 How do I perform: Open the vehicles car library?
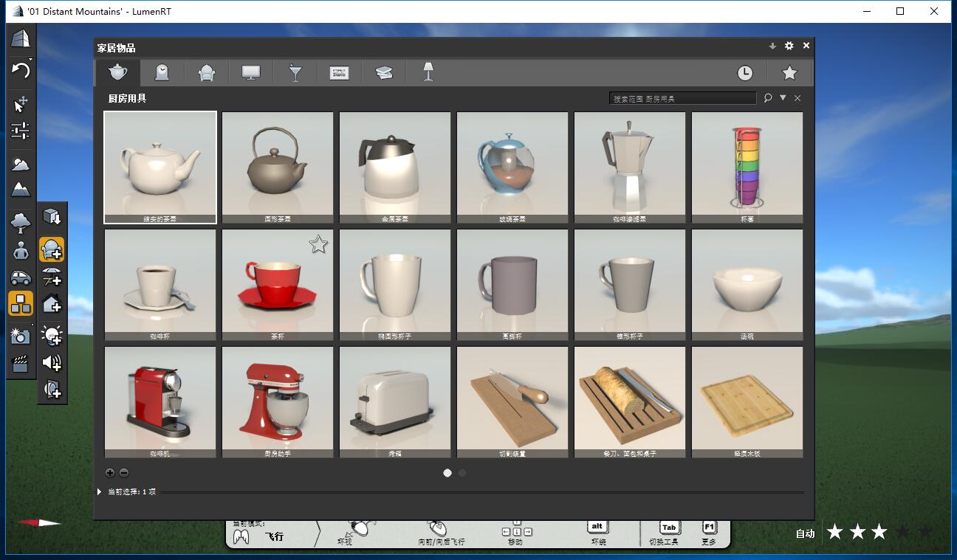tap(21, 278)
